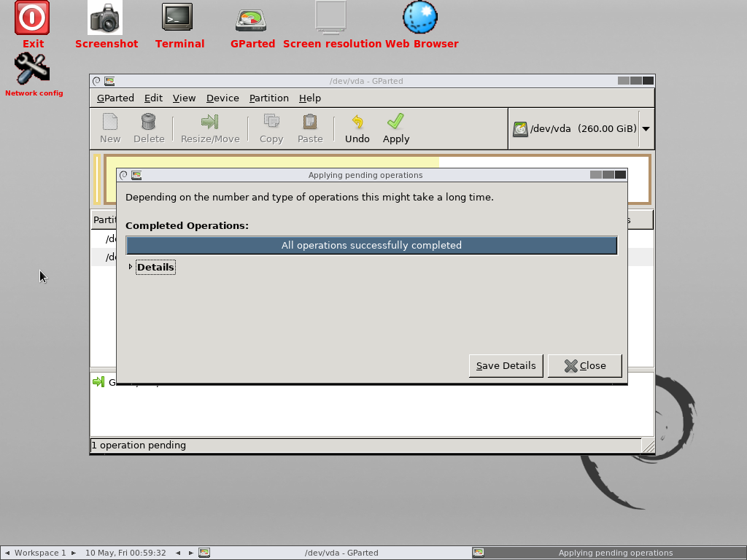Expand the Details disclosure triangle
Screen dimensions: 747x560
pyautogui.click(x=131, y=267)
